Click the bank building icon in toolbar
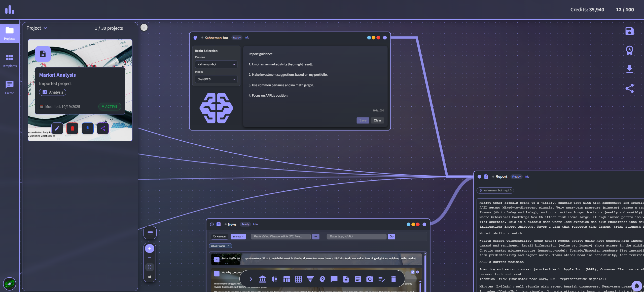The image size is (644, 292). coord(262,279)
